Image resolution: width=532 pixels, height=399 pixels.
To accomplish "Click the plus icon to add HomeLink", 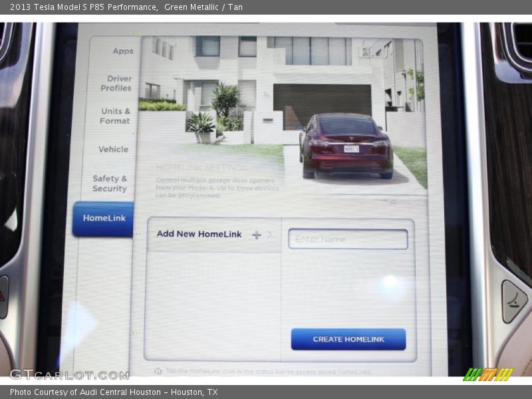I will pyautogui.click(x=255, y=234).
